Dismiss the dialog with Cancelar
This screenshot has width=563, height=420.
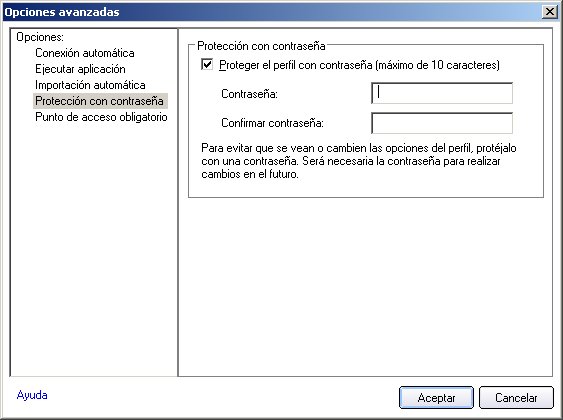pyautogui.click(x=516, y=397)
